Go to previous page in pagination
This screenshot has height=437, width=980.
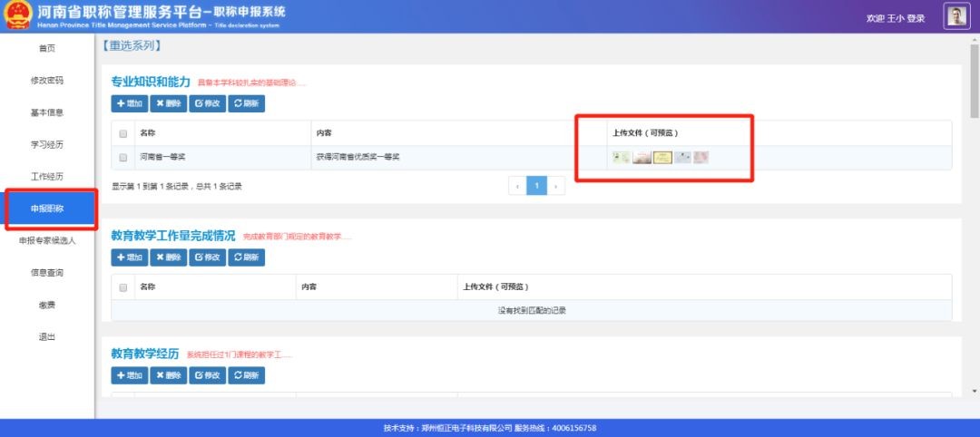pyautogui.click(x=517, y=186)
